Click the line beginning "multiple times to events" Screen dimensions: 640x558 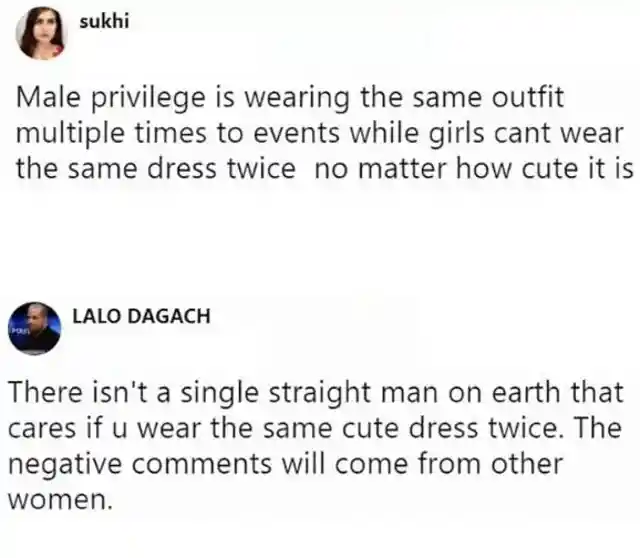(x=320, y=133)
